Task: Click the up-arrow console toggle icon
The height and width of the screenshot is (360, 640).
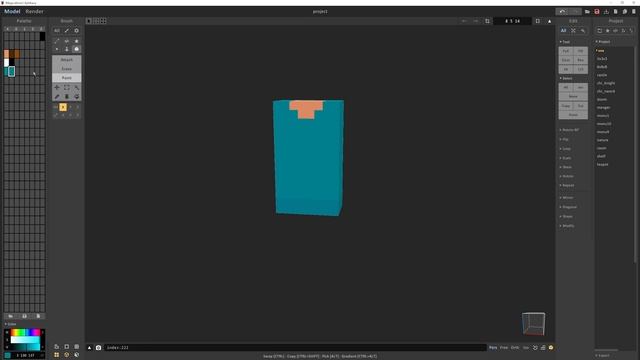Action: click(89, 348)
